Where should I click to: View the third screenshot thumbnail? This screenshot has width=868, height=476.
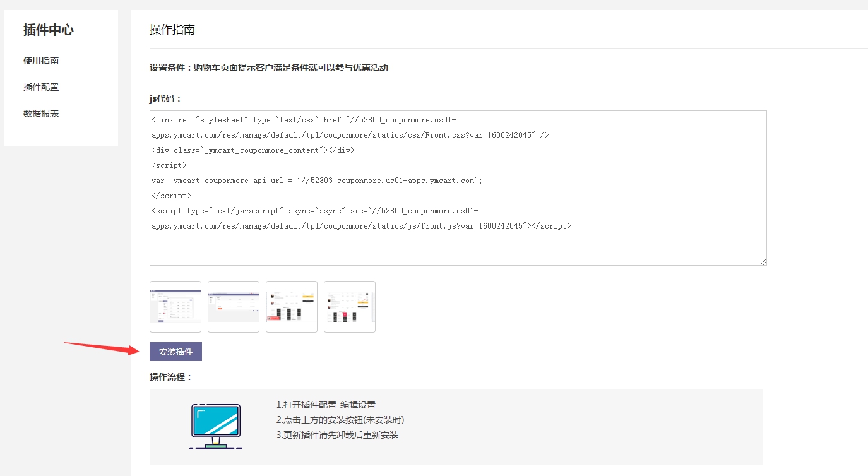pyautogui.click(x=291, y=307)
